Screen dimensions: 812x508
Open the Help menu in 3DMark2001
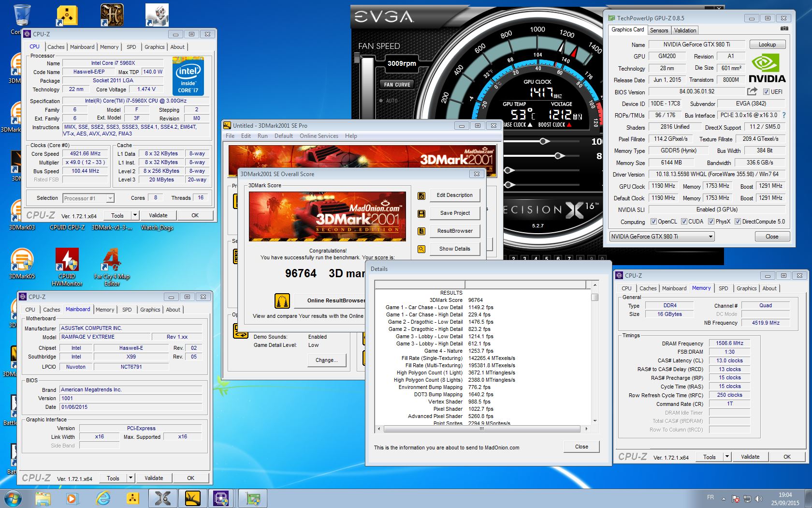(x=351, y=136)
